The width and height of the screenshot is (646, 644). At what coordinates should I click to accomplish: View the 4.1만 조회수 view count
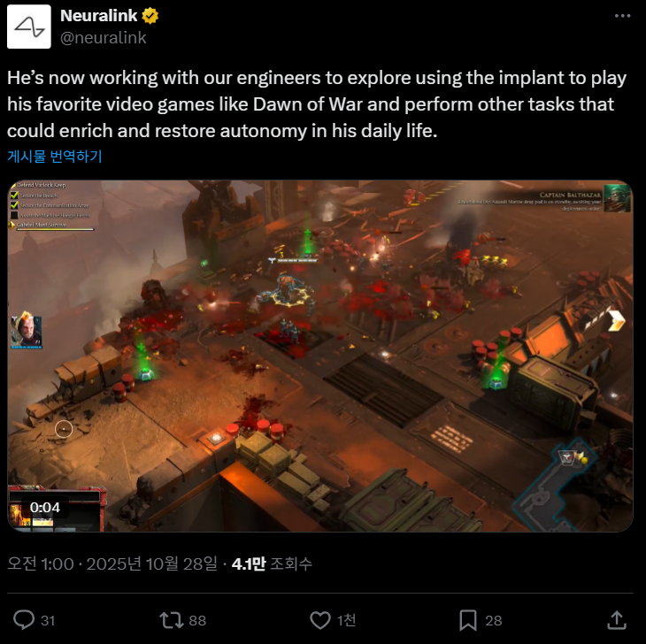(272, 563)
